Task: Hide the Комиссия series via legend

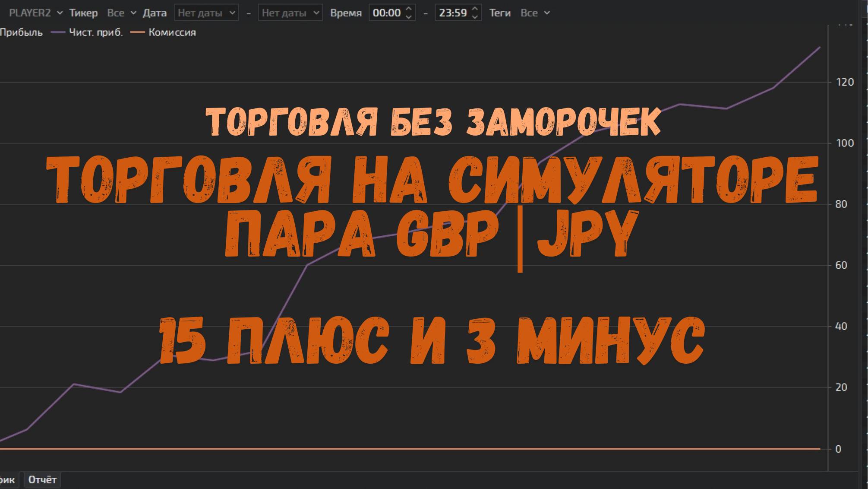Action: tap(172, 32)
